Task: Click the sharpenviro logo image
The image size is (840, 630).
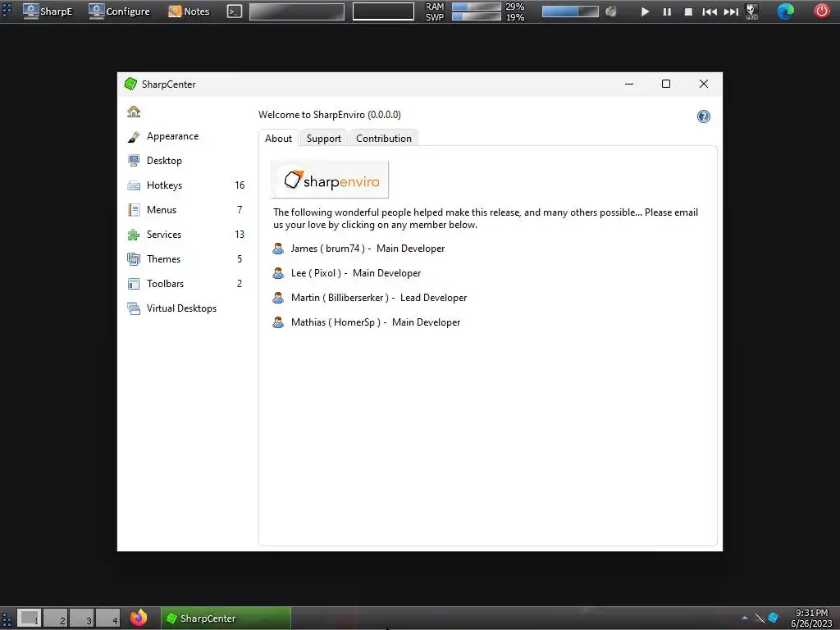Action: [x=330, y=180]
